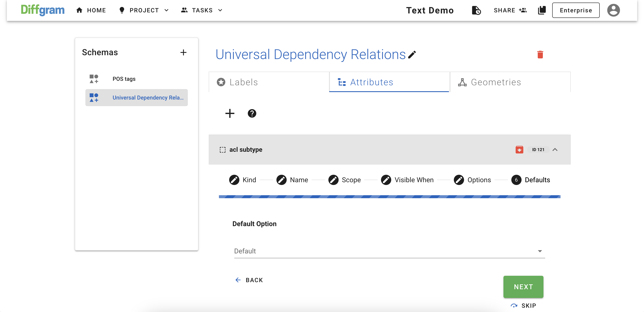Image resolution: width=644 pixels, height=312 pixels.
Task: Add a new attribute with large plus
Action: point(230,113)
